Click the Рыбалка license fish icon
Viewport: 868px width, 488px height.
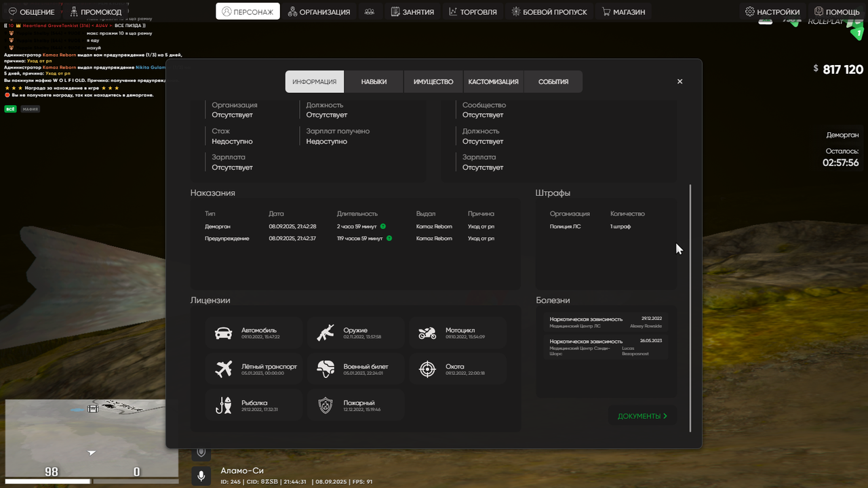(x=223, y=405)
